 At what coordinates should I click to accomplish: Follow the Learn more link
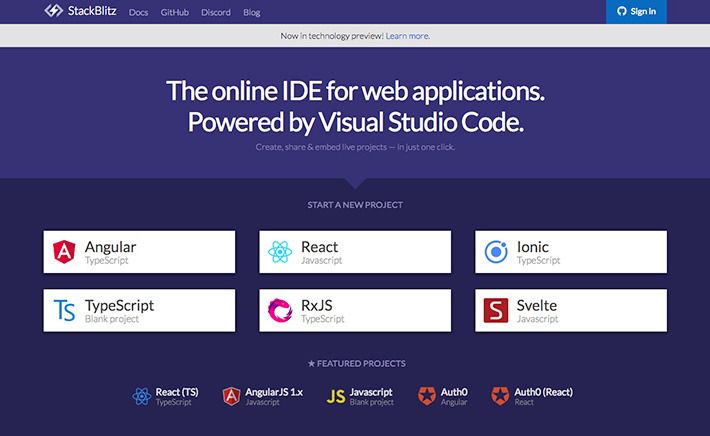tap(408, 36)
